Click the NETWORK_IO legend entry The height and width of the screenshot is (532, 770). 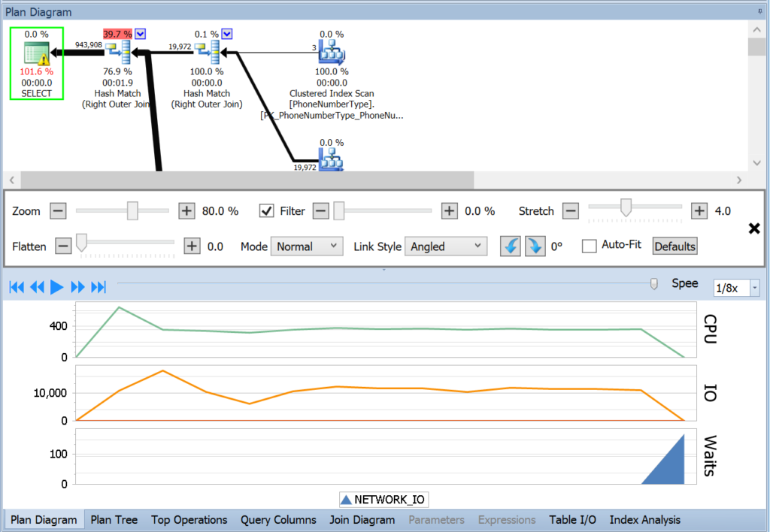click(x=383, y=500)
